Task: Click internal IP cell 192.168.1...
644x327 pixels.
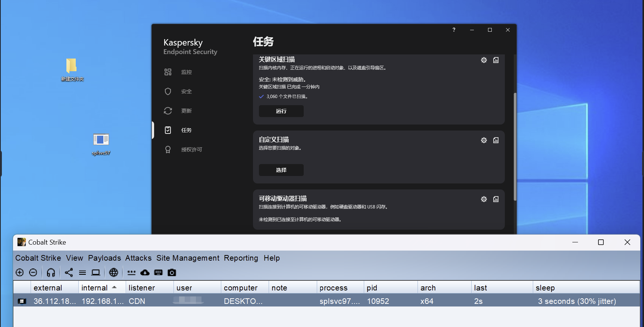Action: coord(102,301)
